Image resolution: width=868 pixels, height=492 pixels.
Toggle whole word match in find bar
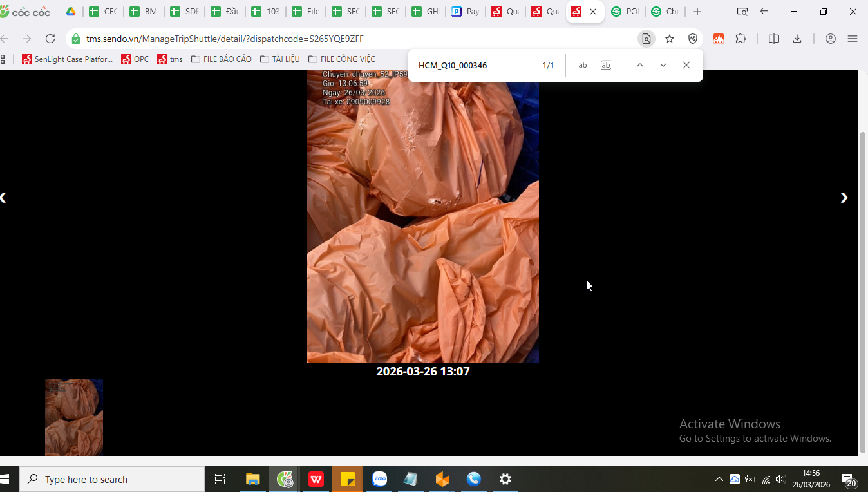click(606, 65)
